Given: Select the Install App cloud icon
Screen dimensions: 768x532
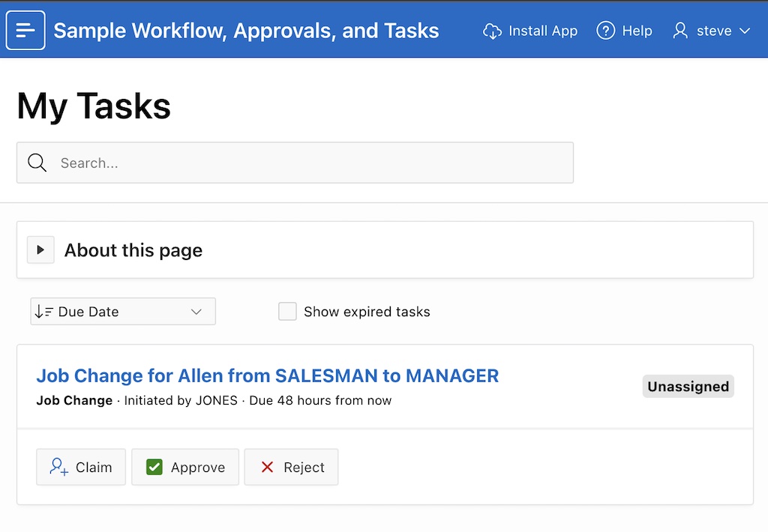Looking at the screenshot, I should point(492,31).
